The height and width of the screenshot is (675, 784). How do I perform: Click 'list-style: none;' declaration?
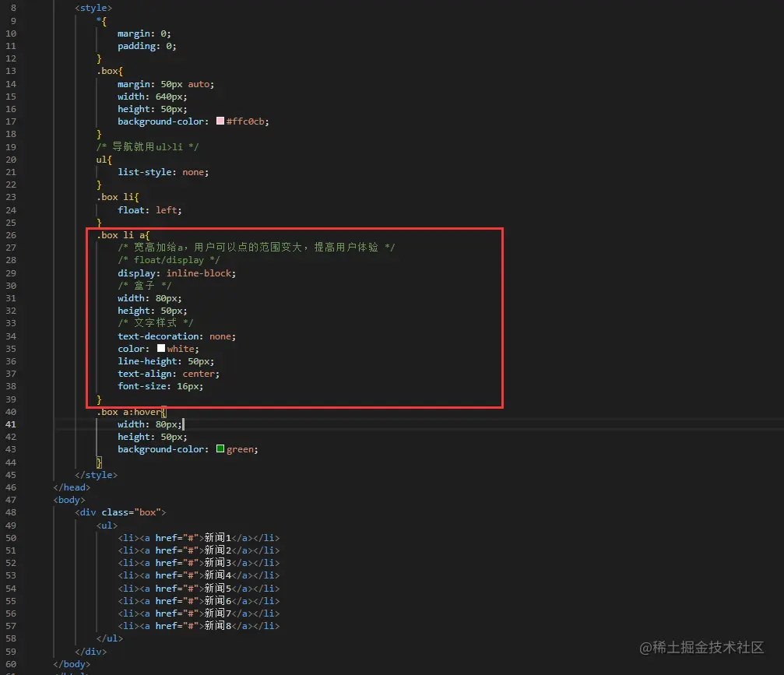coord(163,172)
